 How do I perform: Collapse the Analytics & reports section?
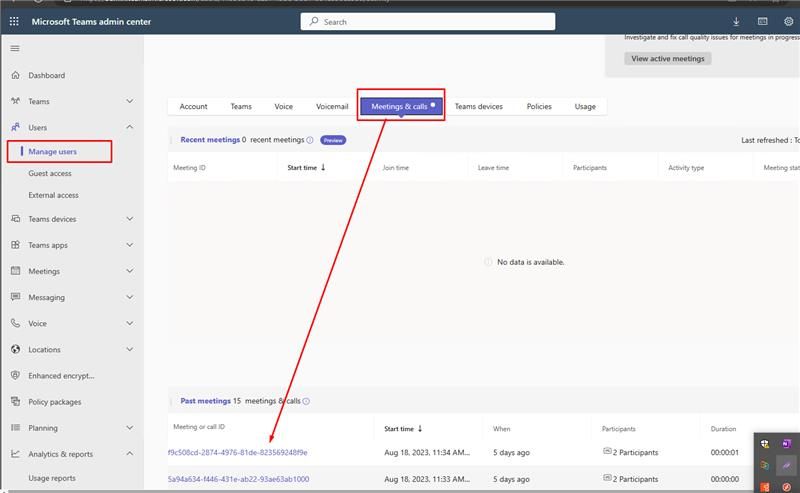pyautogui.click(x=130, y=454)
